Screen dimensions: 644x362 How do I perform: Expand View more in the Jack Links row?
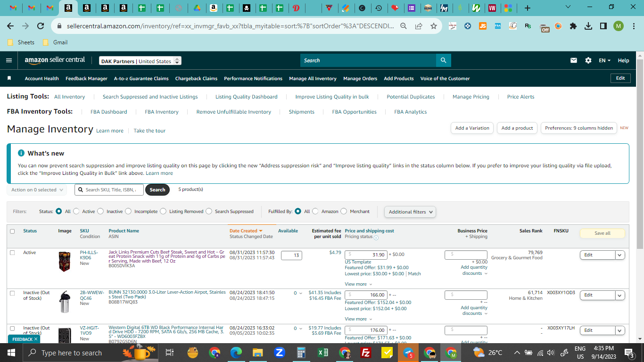tap(358, 284)
